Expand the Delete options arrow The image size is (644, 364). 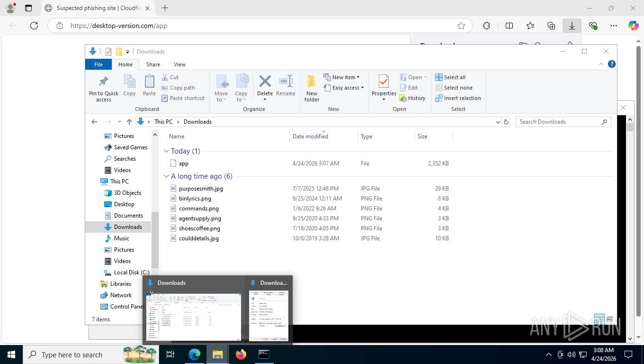(265, 99)
